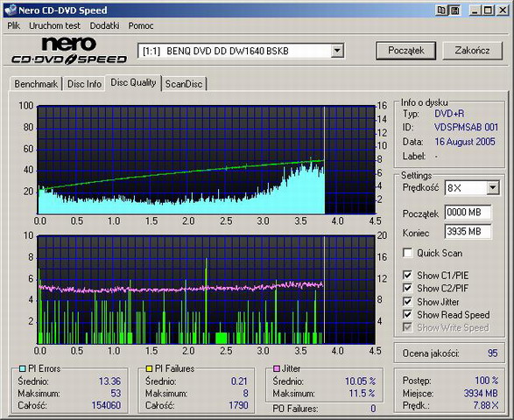The width and height of the screenshot is (514, 420).
Task: Toggle Show Read Speed checkbox
Action: (x=407, y=314)
